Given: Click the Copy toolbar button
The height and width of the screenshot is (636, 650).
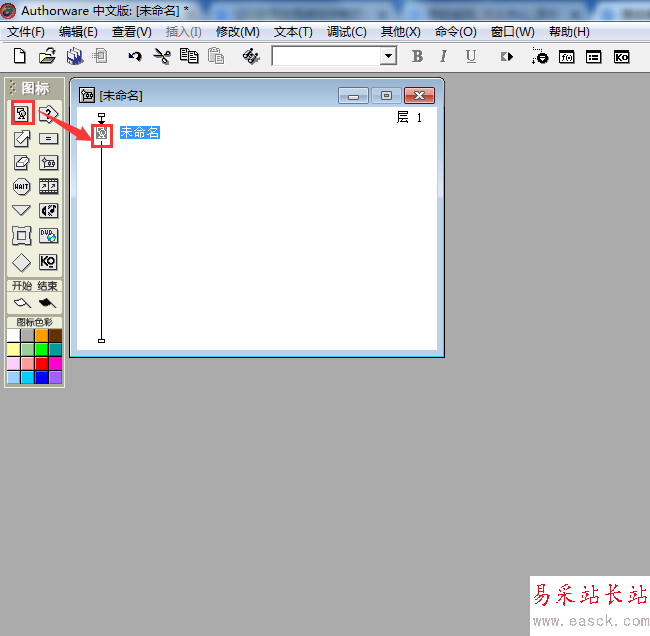Looking at the screenshot, I should point(189,56).
